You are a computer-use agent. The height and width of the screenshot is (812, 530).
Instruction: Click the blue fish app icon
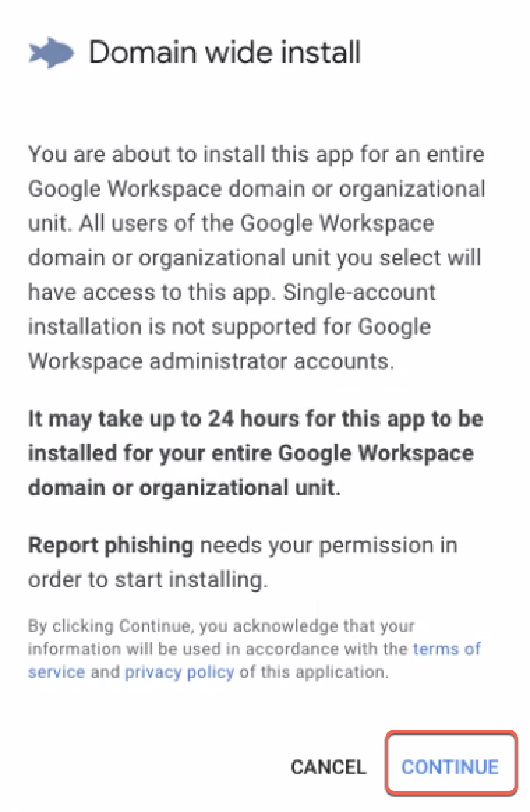coord(51,53)
